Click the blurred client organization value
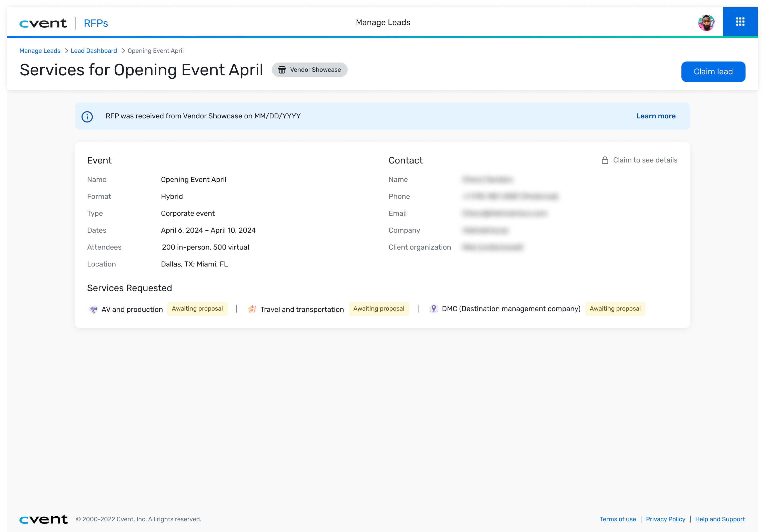The image size is (765, 532). [492, 247]
